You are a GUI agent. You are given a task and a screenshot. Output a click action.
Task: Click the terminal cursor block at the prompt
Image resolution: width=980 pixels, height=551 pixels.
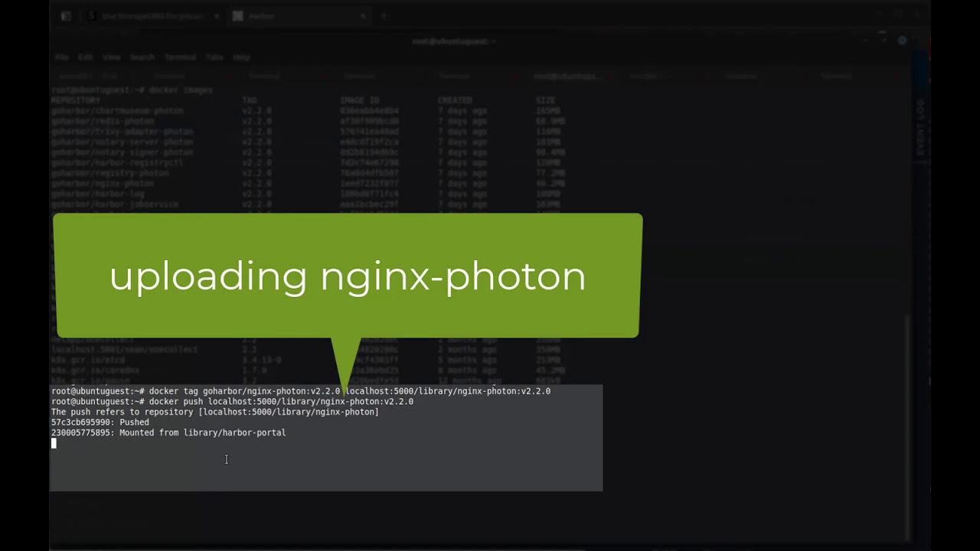[54, 443]
